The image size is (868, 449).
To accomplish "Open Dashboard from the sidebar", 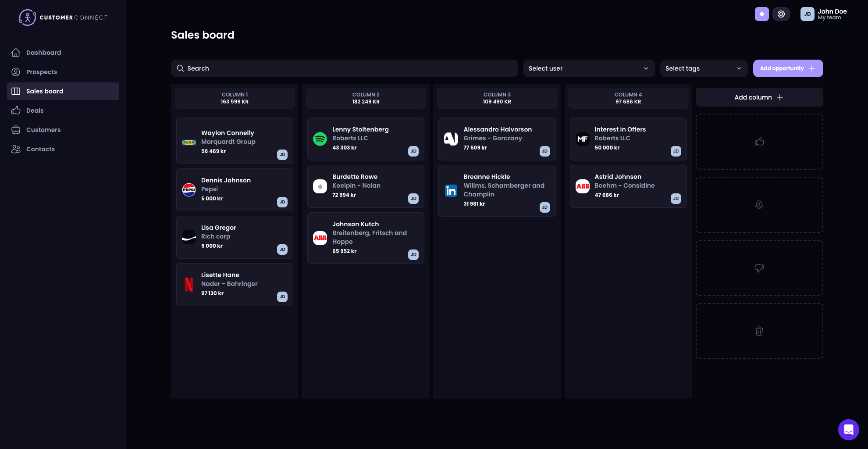I will click(44, 53).
